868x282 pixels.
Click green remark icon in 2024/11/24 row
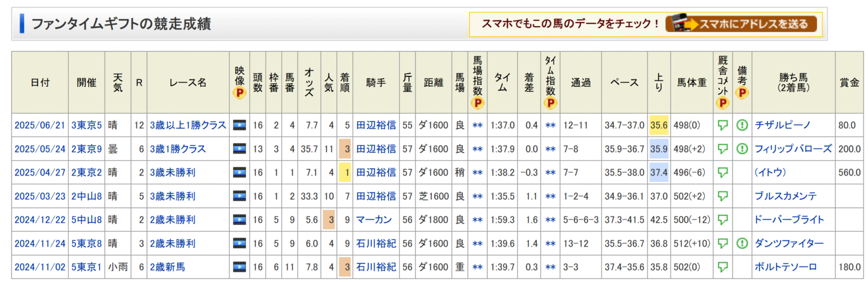[742, 243]
